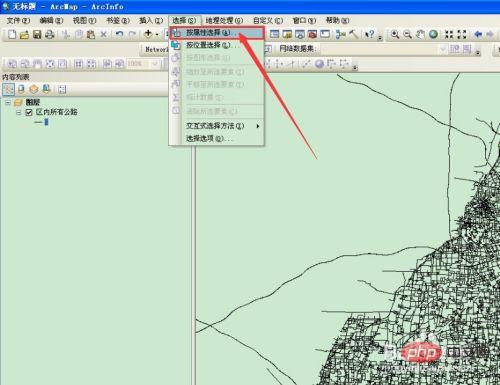
Task: Open the zoom percentage combo box
Action: click(x=144, y=63)
